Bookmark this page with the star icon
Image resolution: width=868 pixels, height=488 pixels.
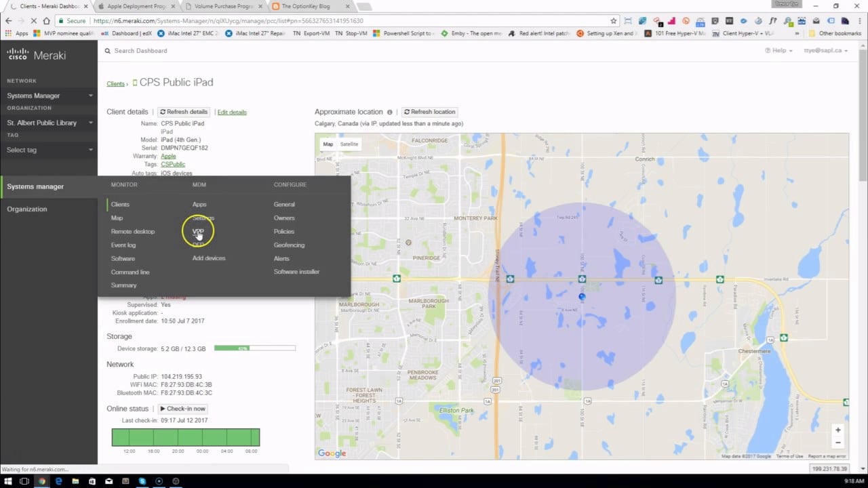(614, 21)
